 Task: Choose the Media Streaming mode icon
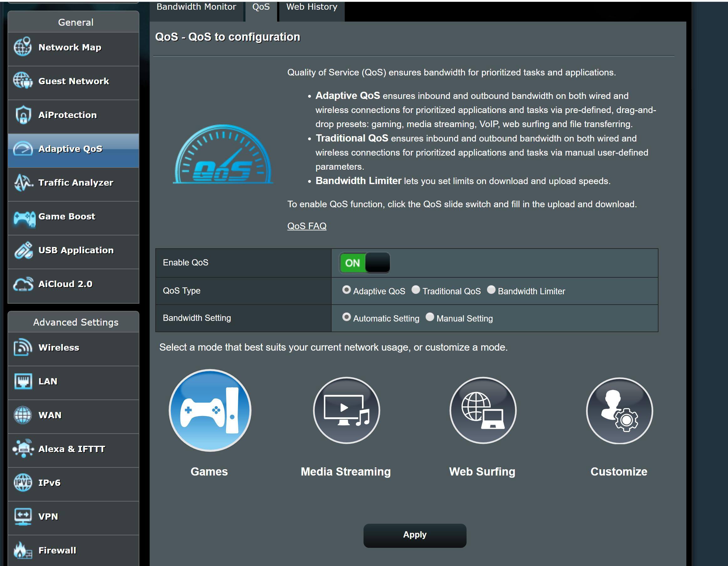[346, 410]
